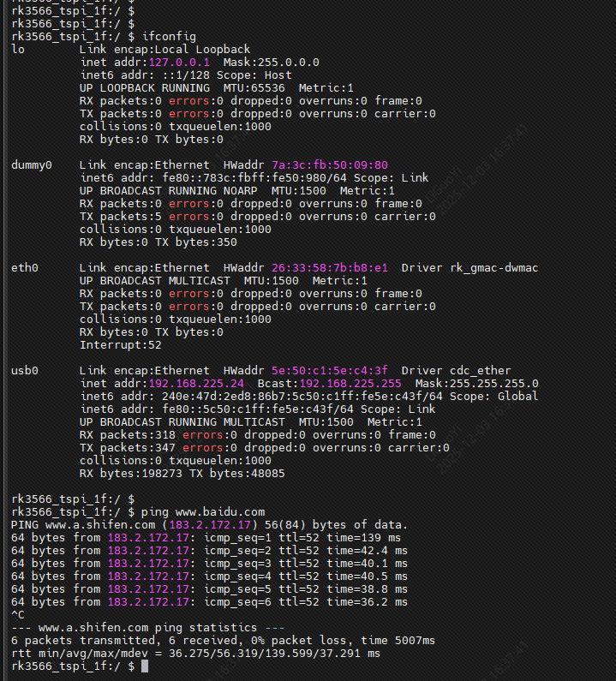Click the cursor block at last prompt
616x681 pixels.
(x=145, y=666)
